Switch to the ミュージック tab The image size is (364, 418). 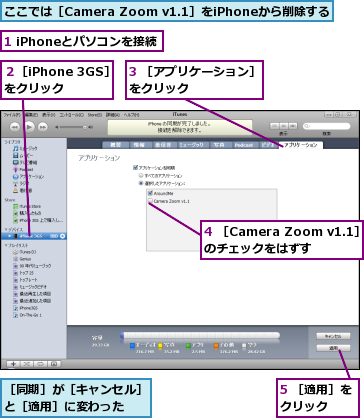pos(193,145)
